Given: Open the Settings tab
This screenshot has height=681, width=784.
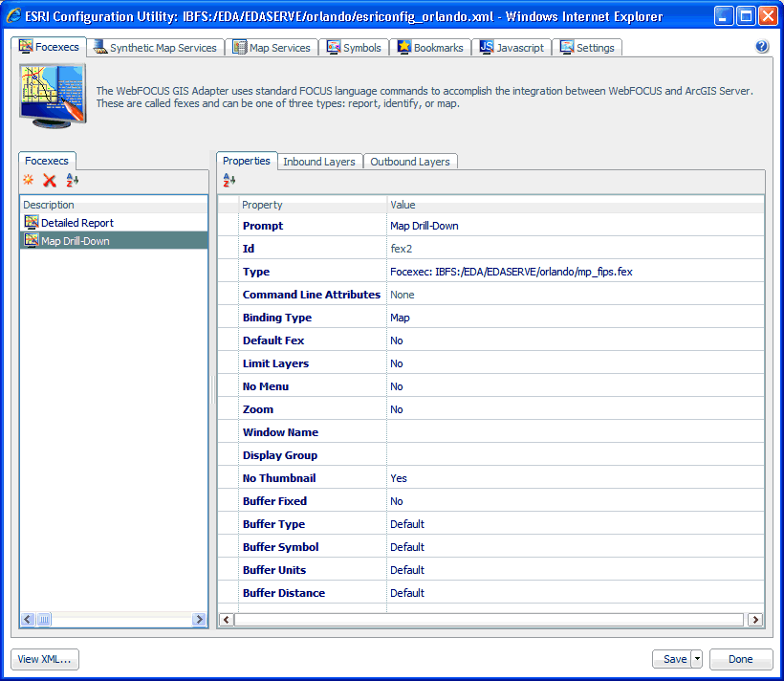Looking at the screenshot, I should (x=587, y=48).
